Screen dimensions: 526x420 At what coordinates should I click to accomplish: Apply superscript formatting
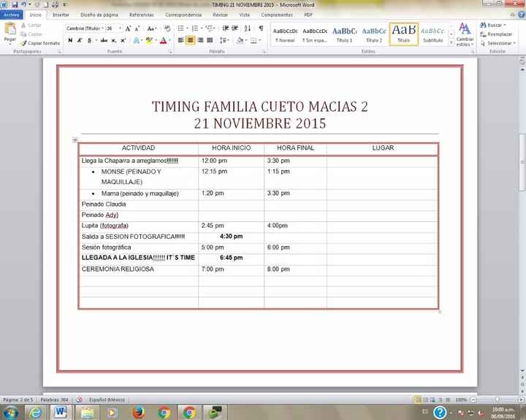point(123,40)
